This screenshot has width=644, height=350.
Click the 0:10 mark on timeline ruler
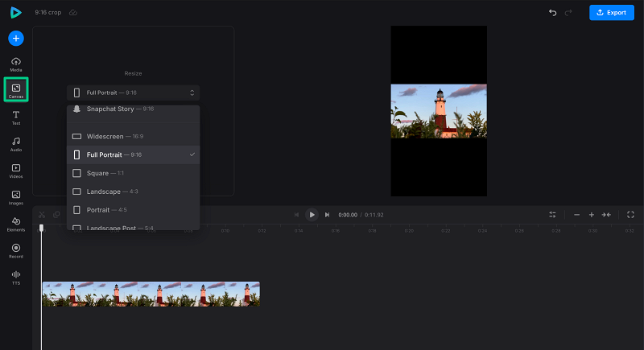tap(225, 231)
